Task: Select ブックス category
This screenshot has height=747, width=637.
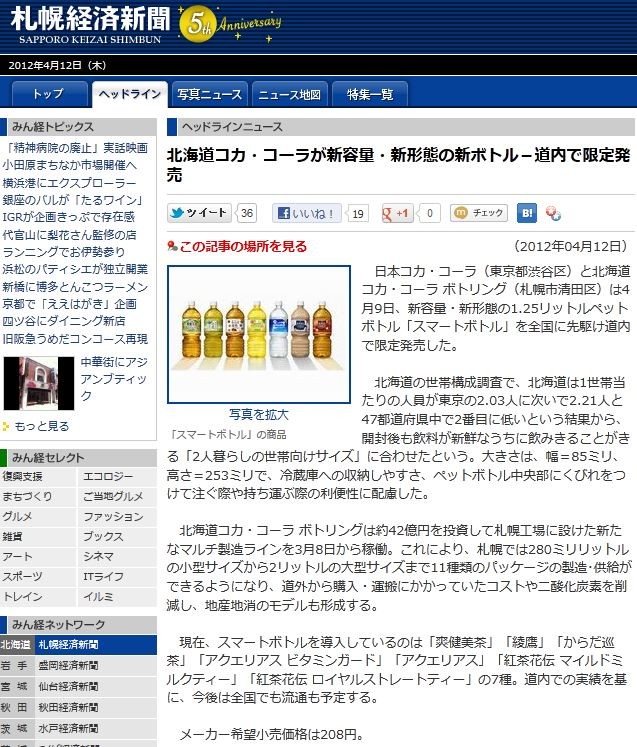Action: coord(103,536)
